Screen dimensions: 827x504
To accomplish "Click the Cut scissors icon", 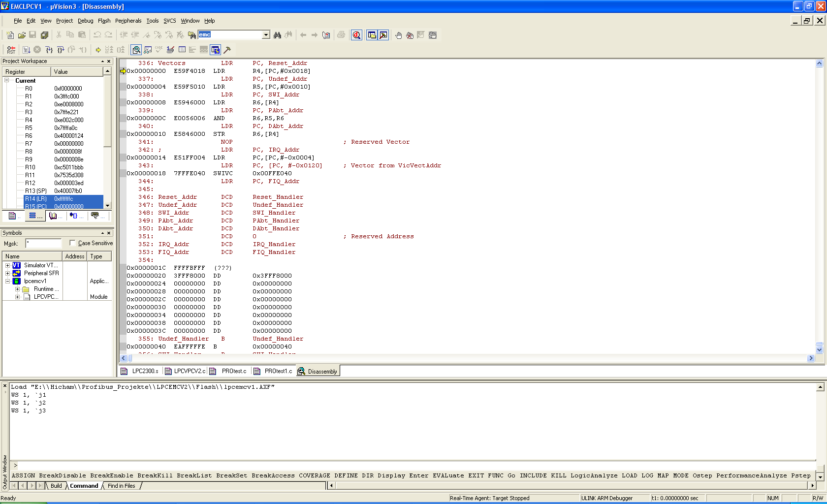I will tap(59, 35).
